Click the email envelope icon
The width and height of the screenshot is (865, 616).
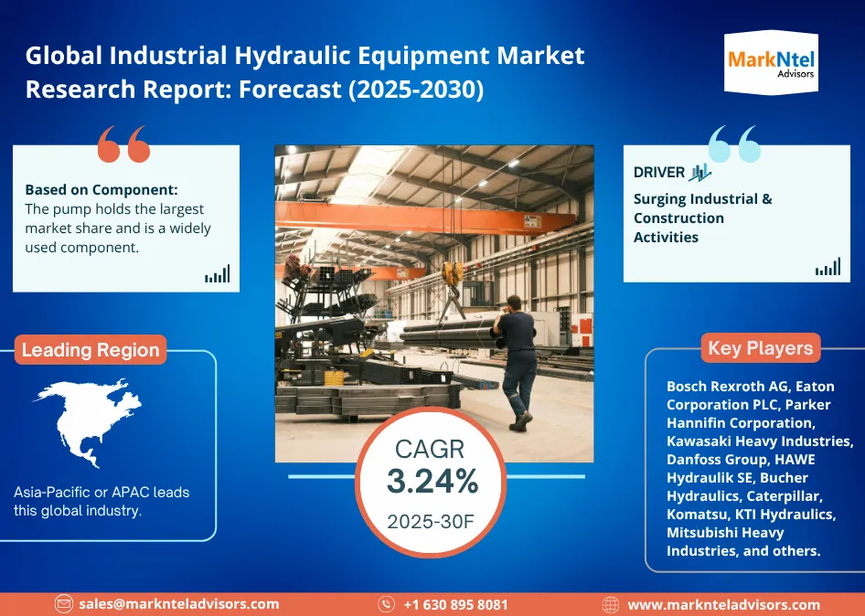[x=63, y=604]
